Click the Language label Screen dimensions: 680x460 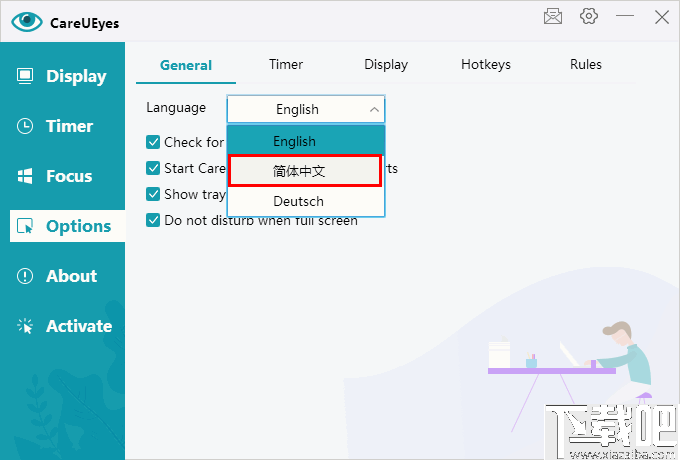tap(176, 108)
